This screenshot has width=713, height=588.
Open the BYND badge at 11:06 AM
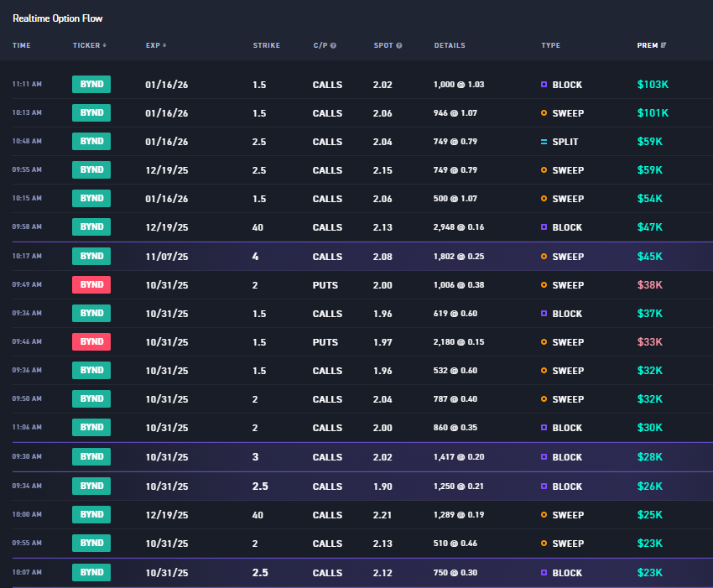click(x=91, y=427)
